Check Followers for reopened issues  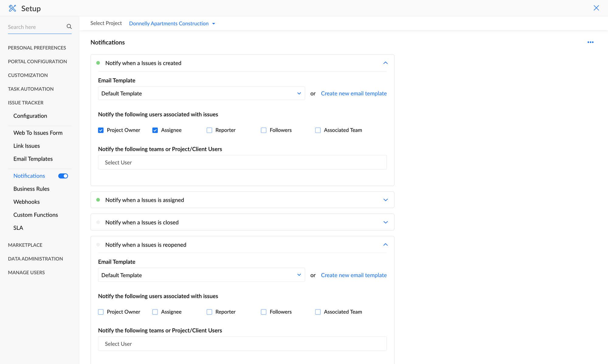click(x=264, y=312)
